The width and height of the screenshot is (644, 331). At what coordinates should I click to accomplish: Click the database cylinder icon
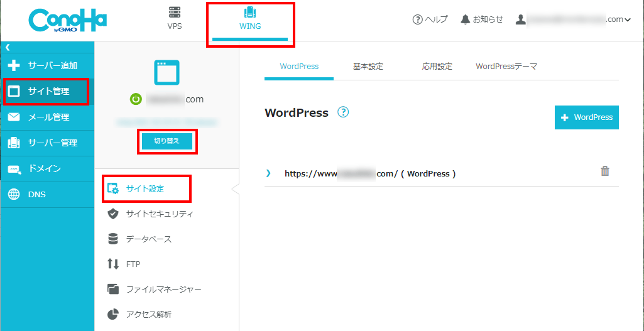pyautogui.click(x=113, y=239)
